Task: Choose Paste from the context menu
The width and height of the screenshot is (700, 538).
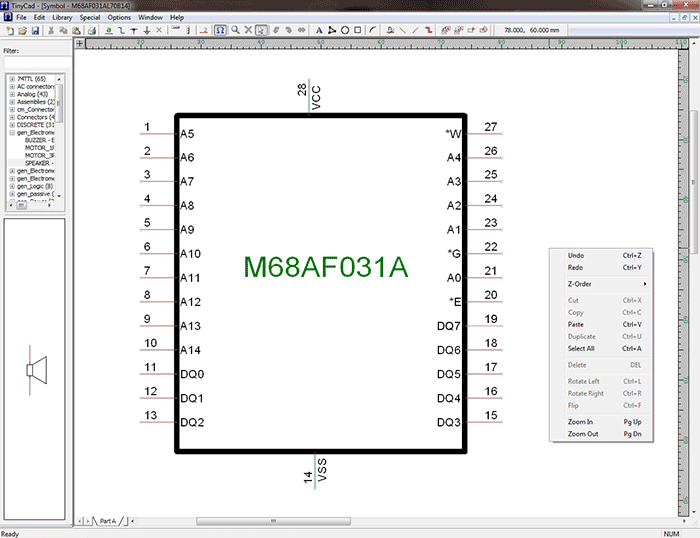Action: [575, 324]
